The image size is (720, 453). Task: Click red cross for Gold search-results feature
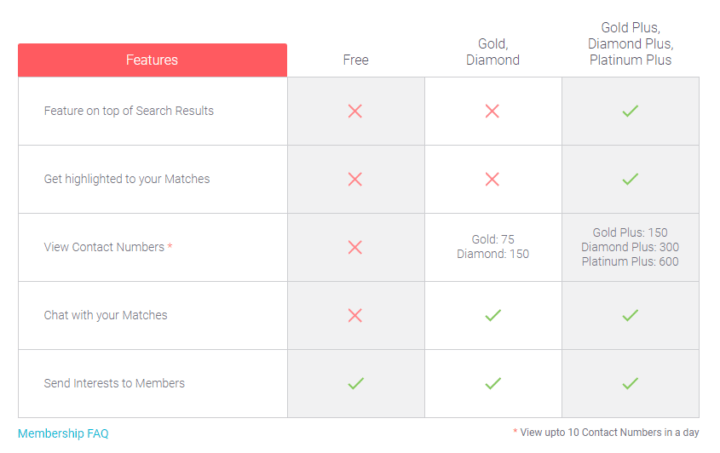(492, 111)
